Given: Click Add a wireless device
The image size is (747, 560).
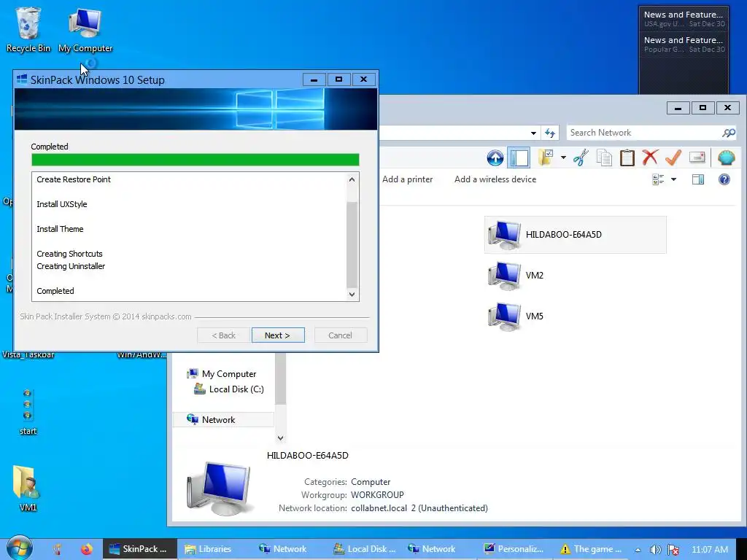Looking at the screenshot, I should click(x=495, y=179).
